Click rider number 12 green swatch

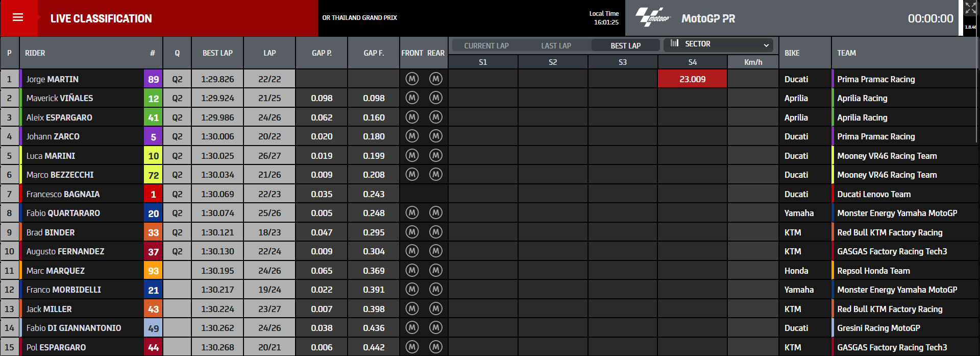pos(153,98)
